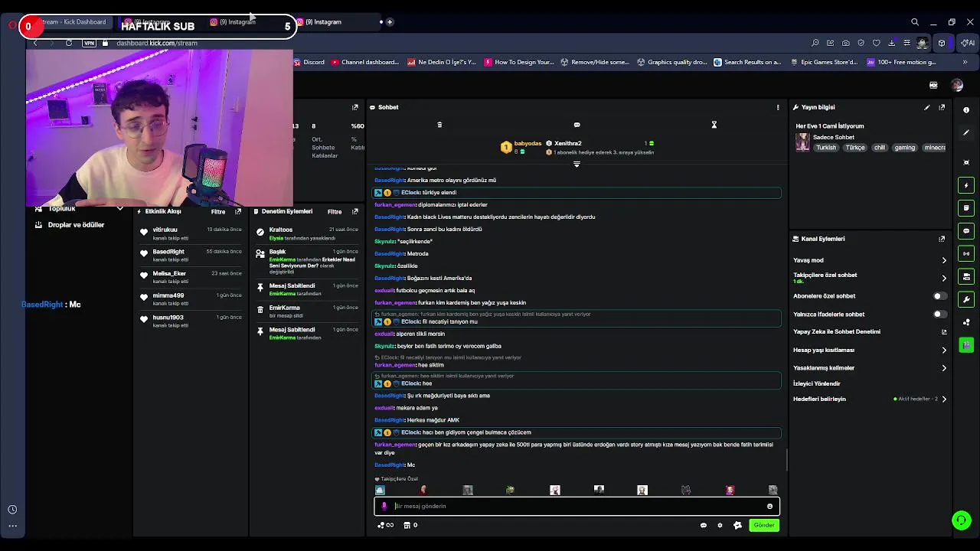
Task: Pop out the Etkinlik Akışı panel
Action: coord(238,211)
